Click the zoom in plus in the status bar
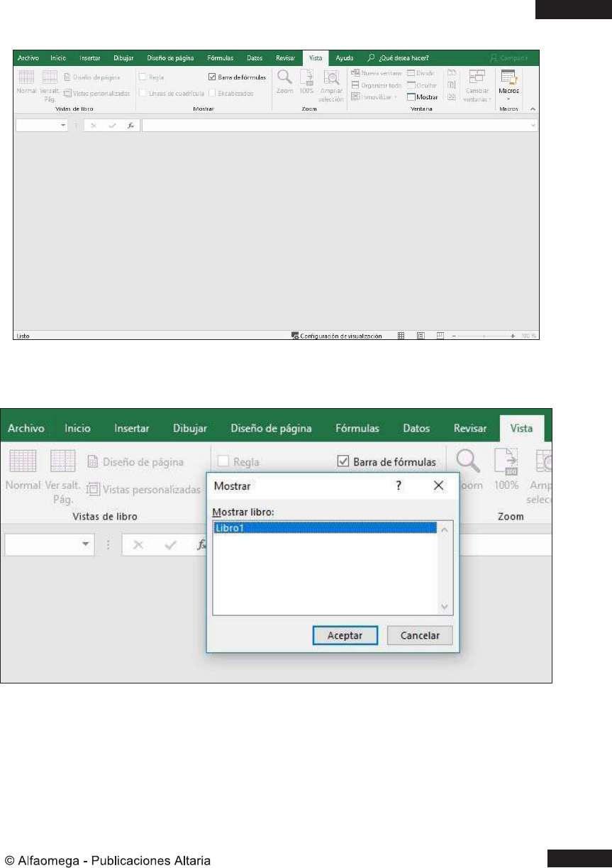 (513, 336)
